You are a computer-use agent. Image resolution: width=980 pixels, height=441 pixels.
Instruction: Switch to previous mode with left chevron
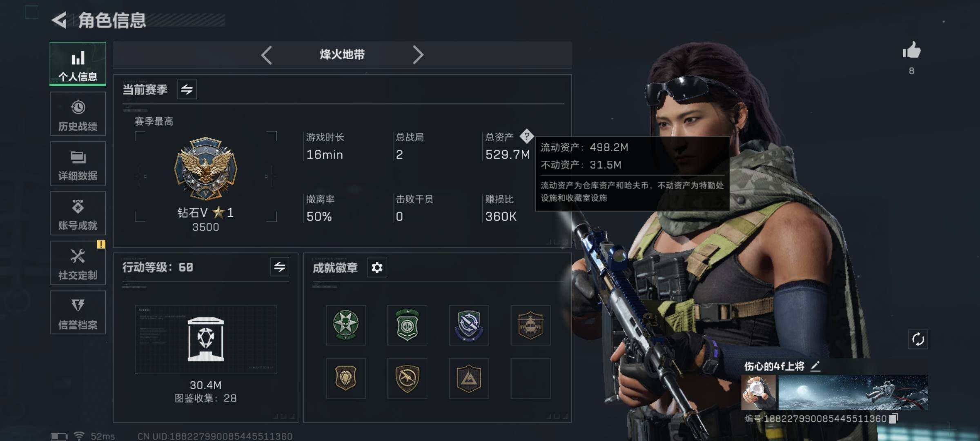pos(267,55)
